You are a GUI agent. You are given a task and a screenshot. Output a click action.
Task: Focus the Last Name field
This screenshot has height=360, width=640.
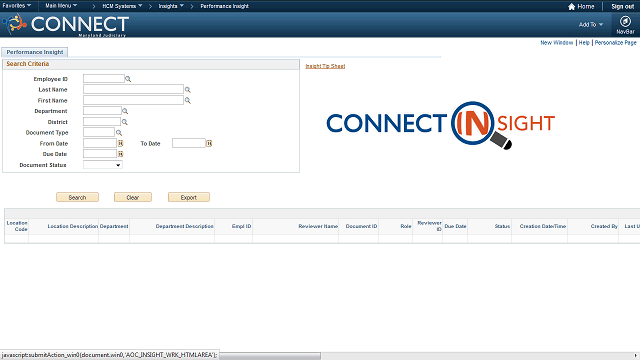[x=133, y=89]
